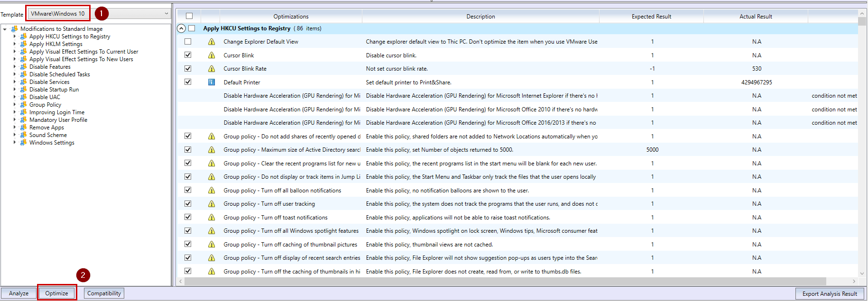Screen dimensions: 868x301
Task: Expand the Improving Login Time node arrow
Action: click(14, 112)
